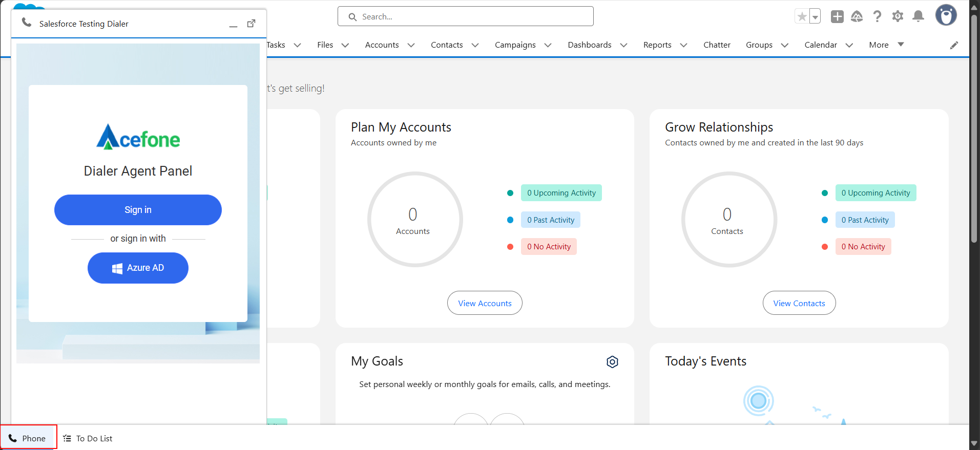980x450 pixels.
Task: Click the View Contacts button
Action: point(799,303)
